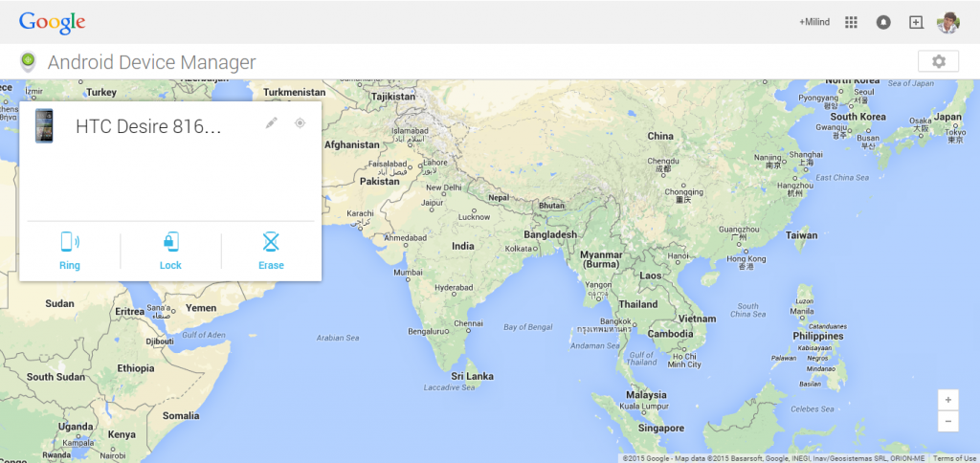The width and height of the screenshot is (980, 463).
Task: Open Google notifications bell
Action: (x=883, y=23)
